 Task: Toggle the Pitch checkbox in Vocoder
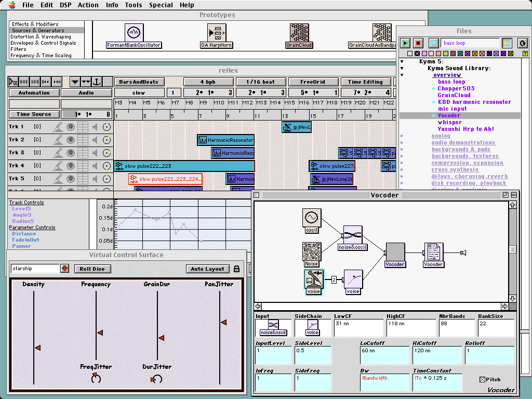(x=482, y=380)
